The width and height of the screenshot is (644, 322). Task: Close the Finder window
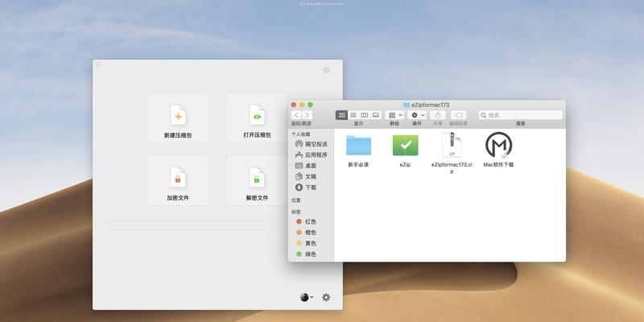pos(294,105)
